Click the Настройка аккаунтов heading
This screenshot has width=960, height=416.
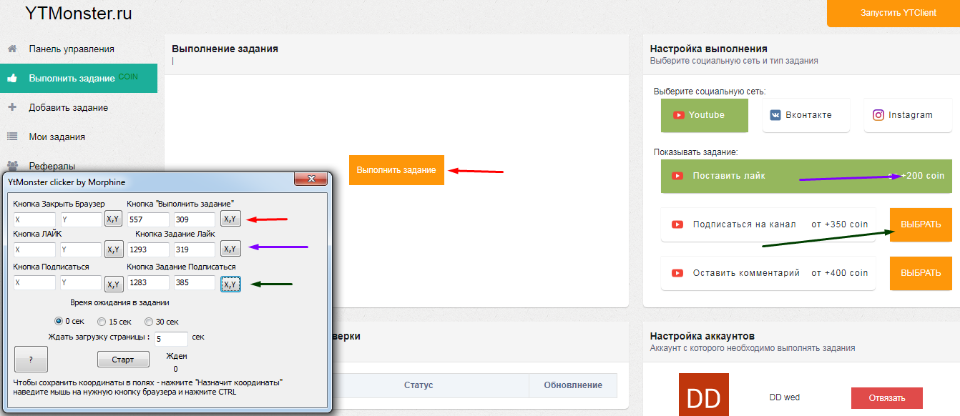pos(702,336)
